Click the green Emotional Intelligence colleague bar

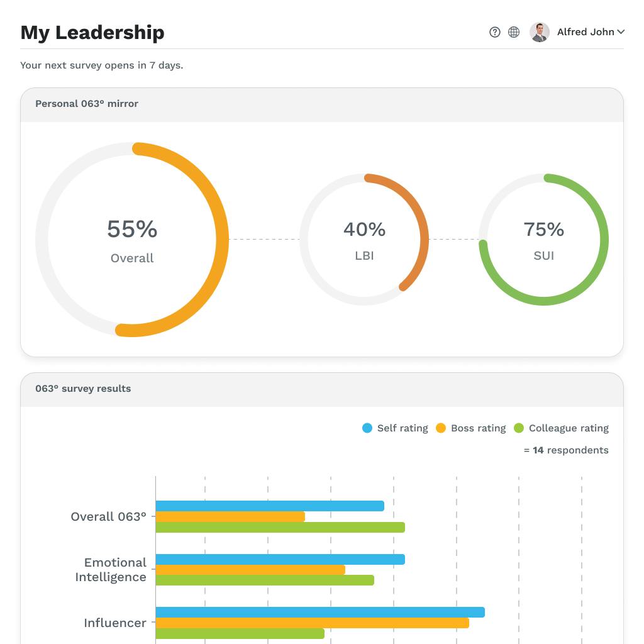pyautogui.click(x=264, y=580)
